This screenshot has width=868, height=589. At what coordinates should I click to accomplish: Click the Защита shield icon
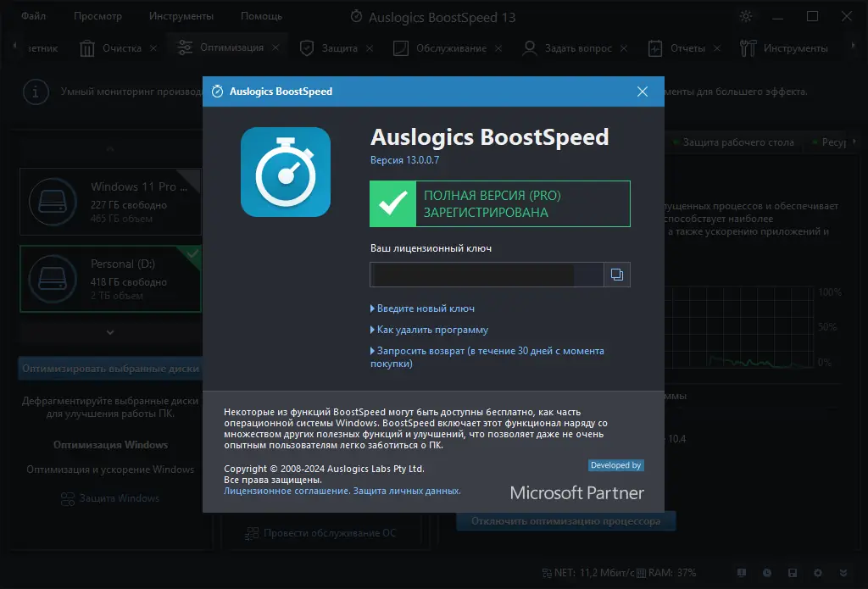click(307, 48)
